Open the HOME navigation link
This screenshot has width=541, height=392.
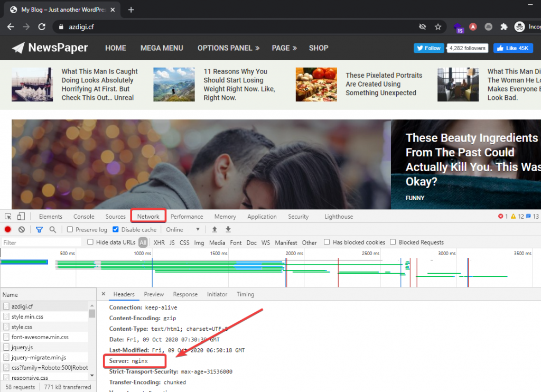(x=116, y=48)
